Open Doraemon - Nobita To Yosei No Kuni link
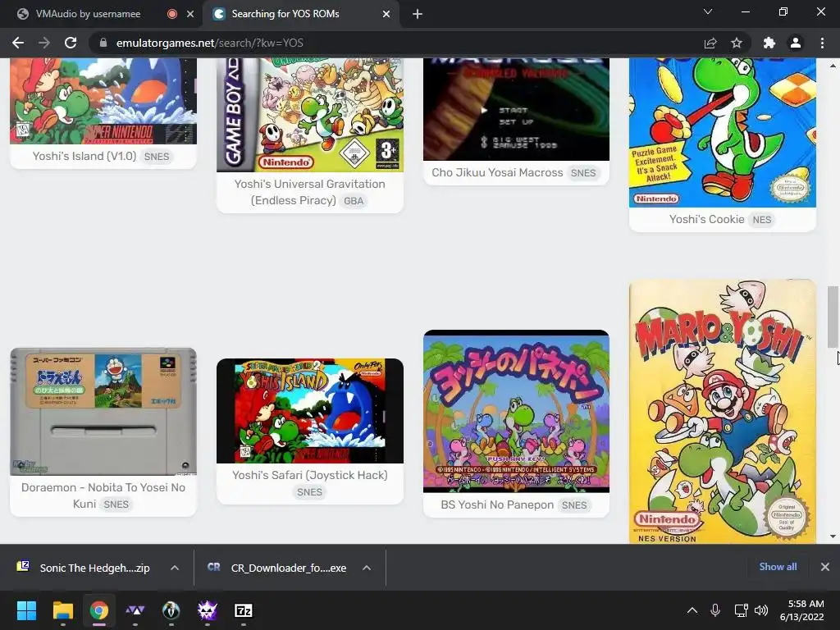Image resolution: width=840 pixels, height=630 pixels. 103,495
